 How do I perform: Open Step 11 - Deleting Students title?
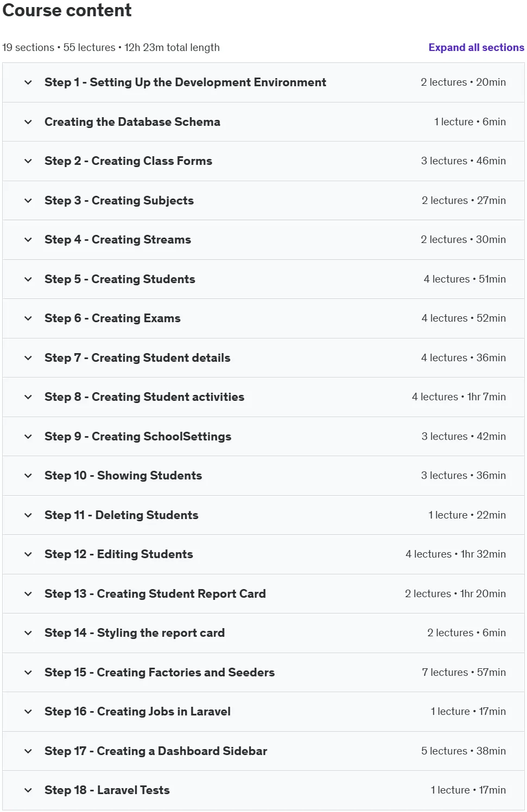(x=122, y=515)
